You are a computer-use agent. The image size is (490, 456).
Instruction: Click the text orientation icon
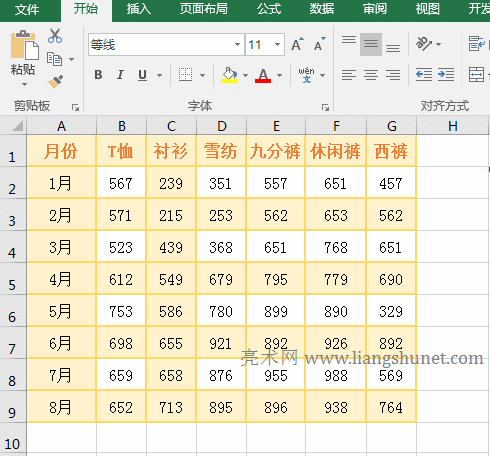424,44
